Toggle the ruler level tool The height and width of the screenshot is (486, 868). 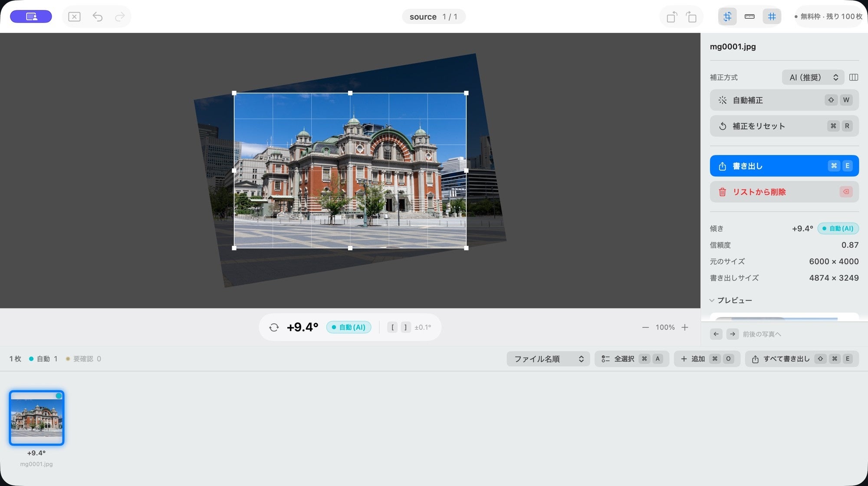pos(750,17)
